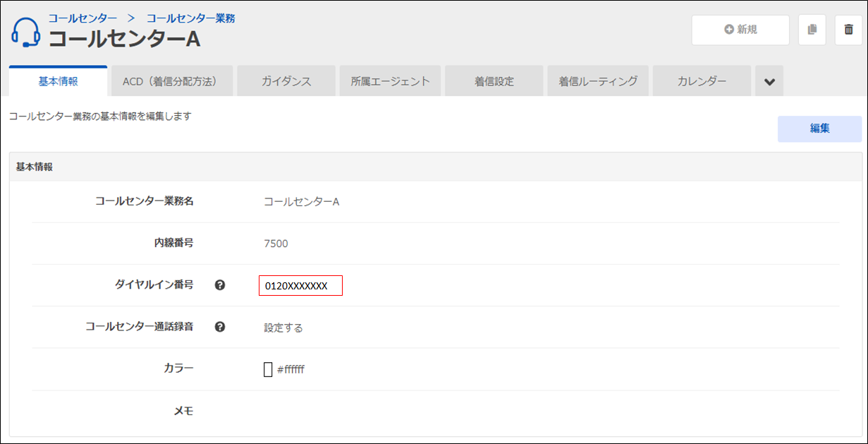
Task: Click the 新規 button
Action: tap(740, 30)
